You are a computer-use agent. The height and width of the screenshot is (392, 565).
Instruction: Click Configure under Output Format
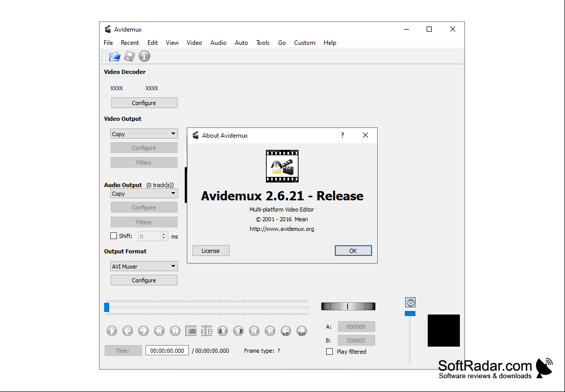coord(144,280)
